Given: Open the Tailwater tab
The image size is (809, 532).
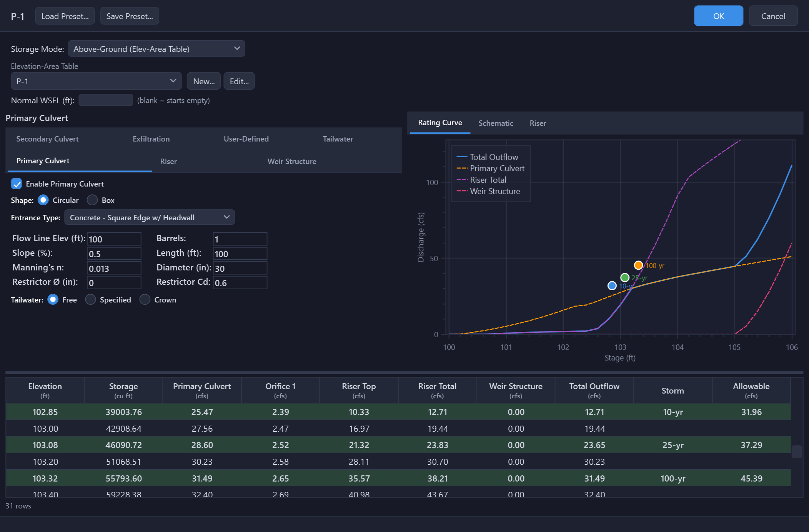Looking at the screenshot, I should (338, 139).
